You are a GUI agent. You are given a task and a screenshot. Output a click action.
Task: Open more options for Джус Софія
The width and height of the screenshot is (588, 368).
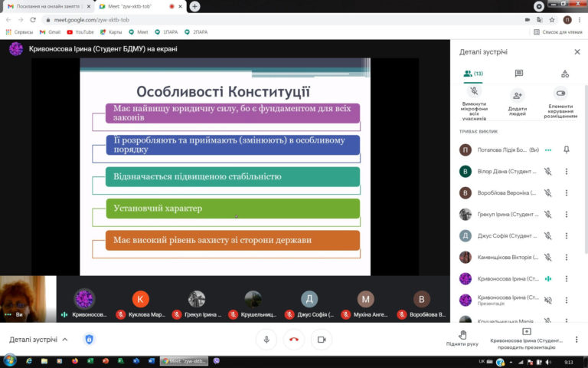point(567,236)
